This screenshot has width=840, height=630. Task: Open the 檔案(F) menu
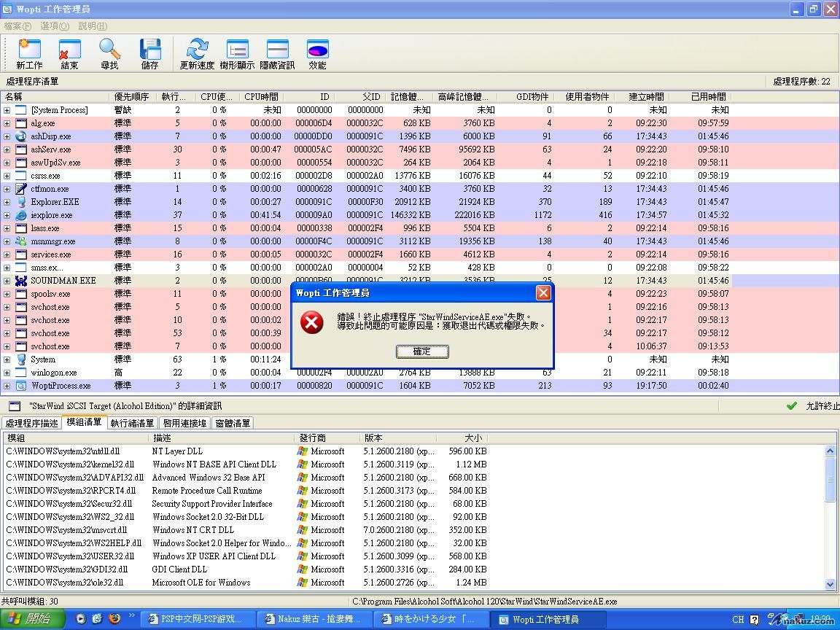(x=17, y=26)
